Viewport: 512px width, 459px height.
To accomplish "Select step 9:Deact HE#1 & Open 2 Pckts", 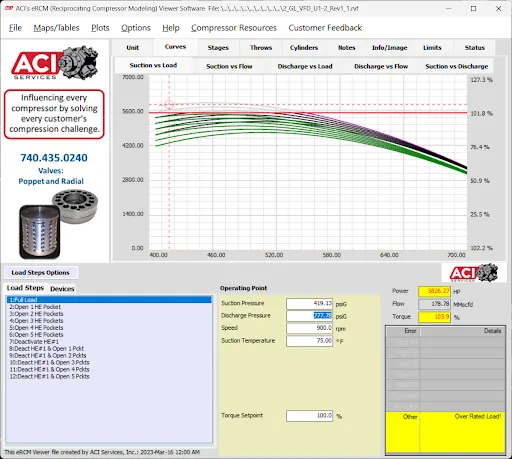I will click(109, 355).
